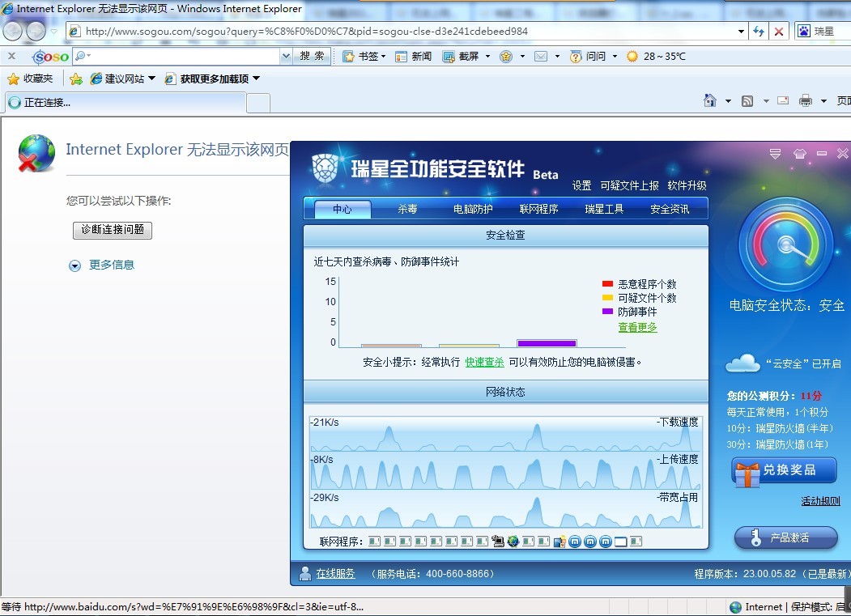This screenshot has height=616, width=851.
Task: Click the Baidu paw search provider icon
Action: pos(804,31)
